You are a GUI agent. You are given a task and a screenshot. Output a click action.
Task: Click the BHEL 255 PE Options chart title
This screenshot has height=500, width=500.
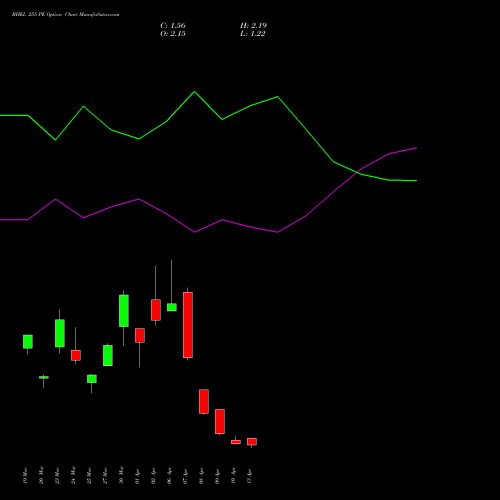click(x=65, y=15)
